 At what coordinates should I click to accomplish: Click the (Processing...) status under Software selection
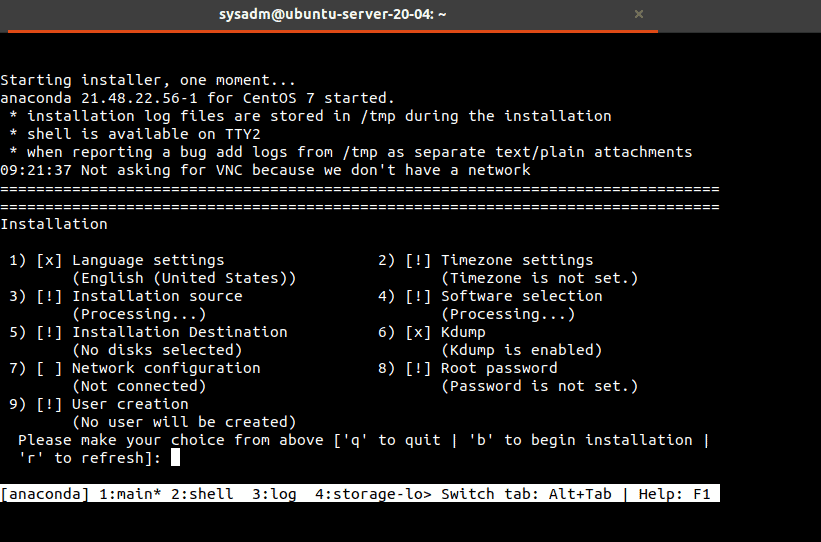coord(508,314)
